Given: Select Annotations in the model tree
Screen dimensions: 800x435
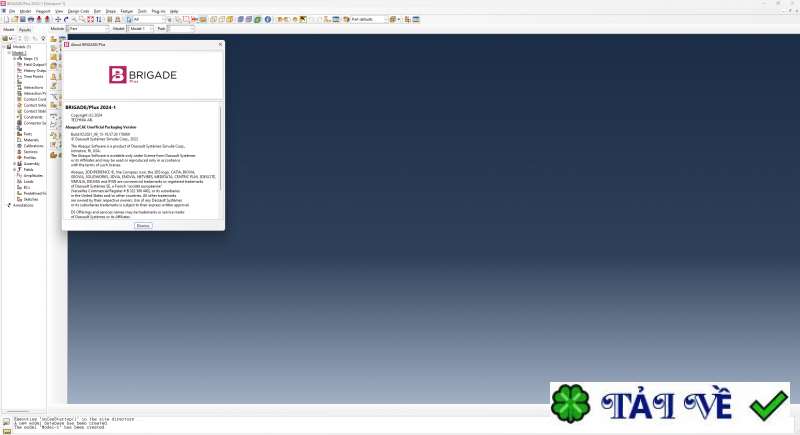Looking at the screenshot, I should coord(23,205).
